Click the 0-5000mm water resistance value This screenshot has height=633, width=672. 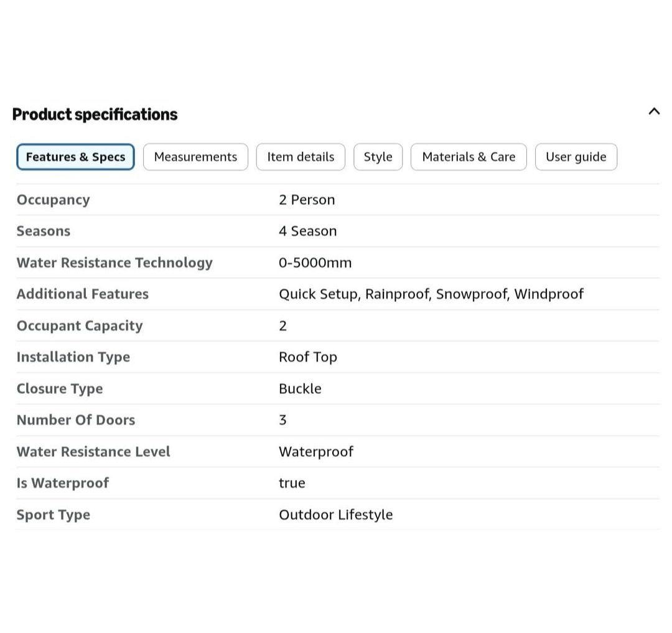click(315, 263)
